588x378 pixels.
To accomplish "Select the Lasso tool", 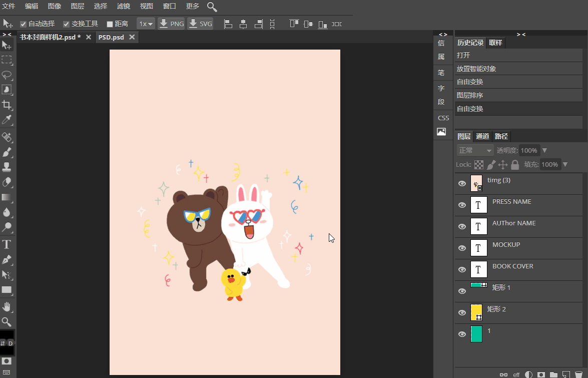I will pyautogui.click(x=7, y=75).
